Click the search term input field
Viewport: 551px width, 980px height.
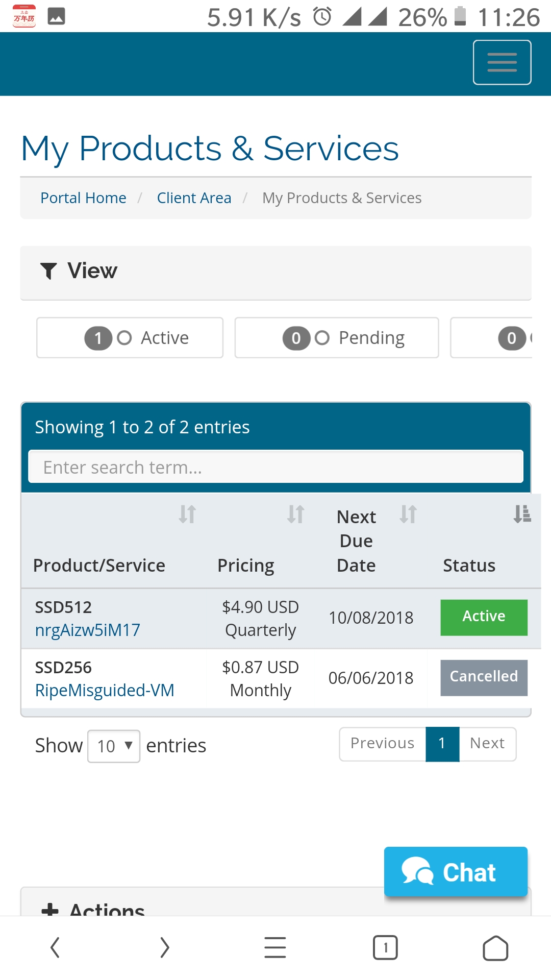click(275, 467)
